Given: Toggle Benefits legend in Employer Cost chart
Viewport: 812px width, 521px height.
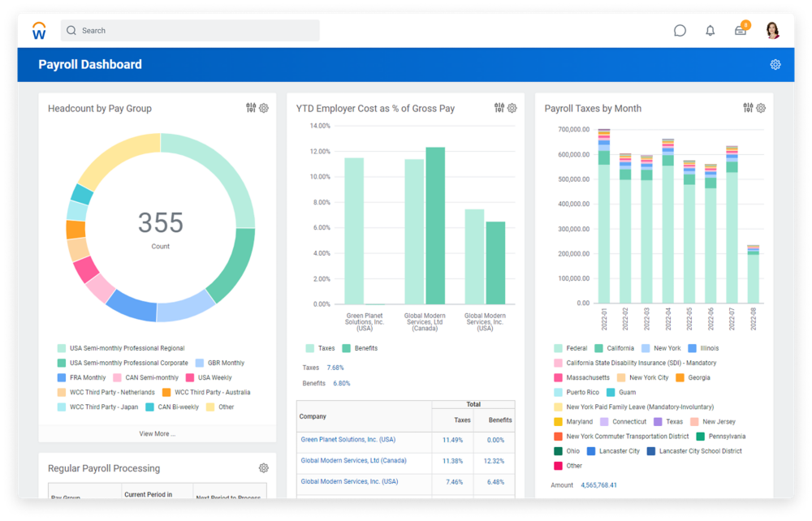Looking at the screenshot, I should (360, 348).
